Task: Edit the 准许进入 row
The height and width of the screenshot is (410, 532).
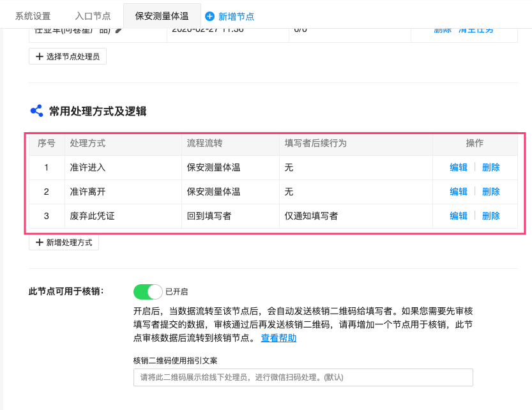Action: click(x=459, y=167)
